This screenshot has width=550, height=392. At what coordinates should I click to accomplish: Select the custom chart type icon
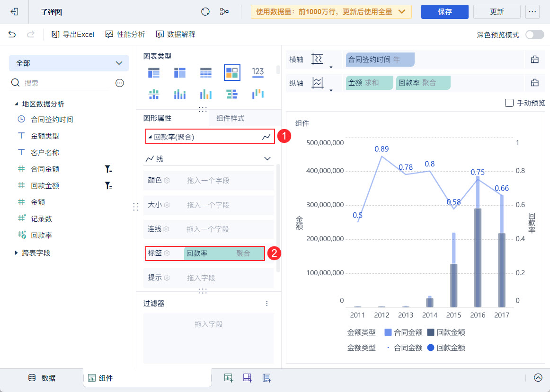(232, 72)
